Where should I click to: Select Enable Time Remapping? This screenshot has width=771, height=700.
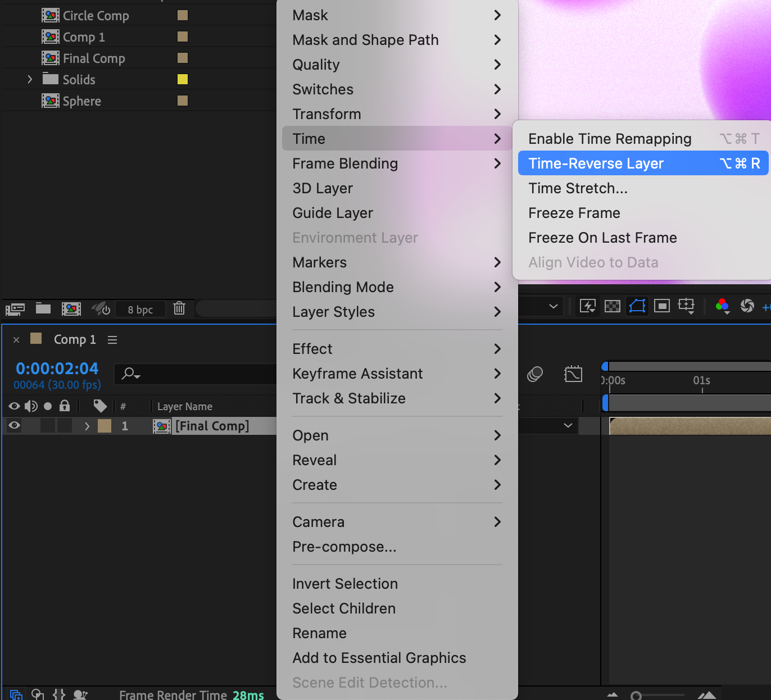(643, 139)
